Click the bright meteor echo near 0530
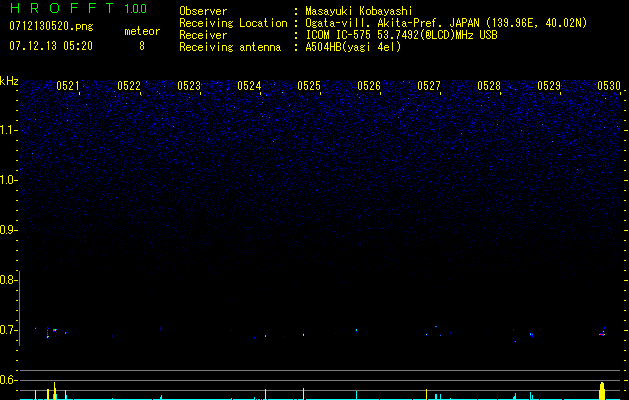629x400 pixels. [x=602, y=334]
